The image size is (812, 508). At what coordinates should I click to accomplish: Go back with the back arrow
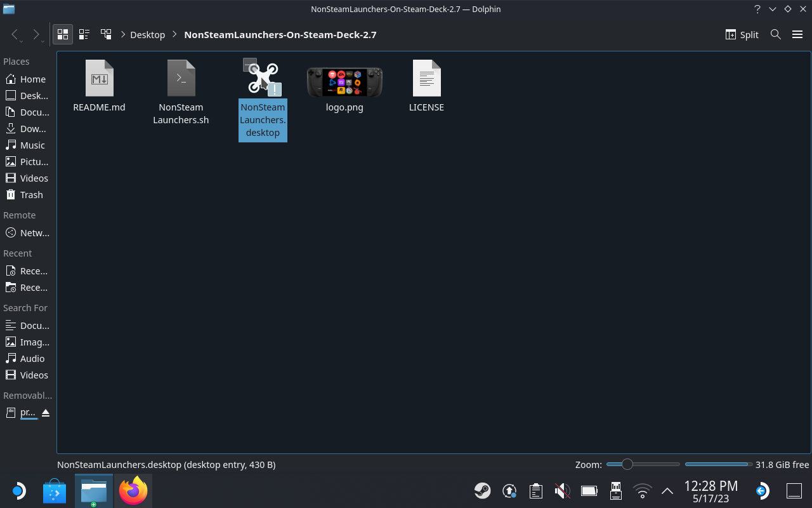click(x=15, y=34)
